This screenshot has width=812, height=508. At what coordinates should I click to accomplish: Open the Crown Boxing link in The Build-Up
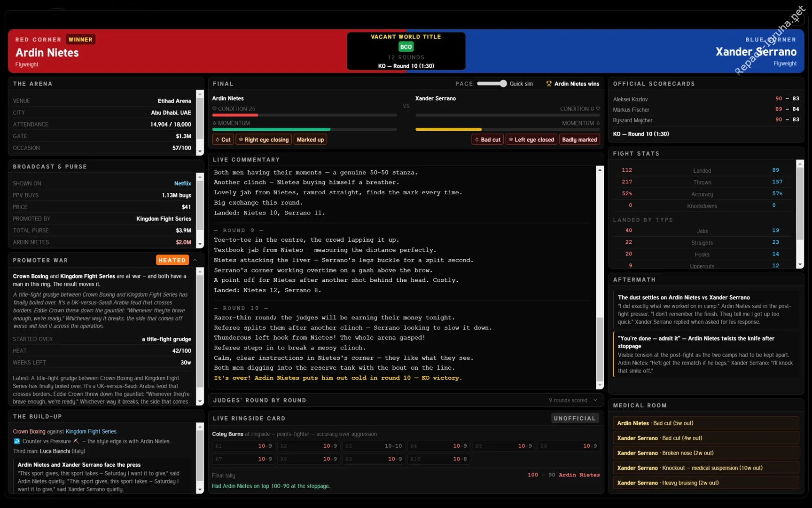[x=29, y=431]
